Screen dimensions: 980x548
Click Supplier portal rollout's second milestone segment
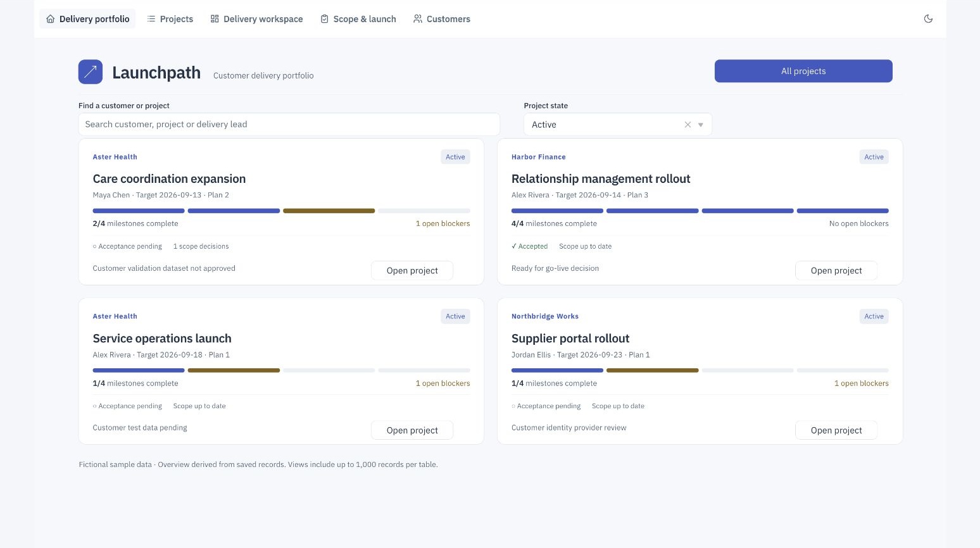click(x=653, y=370)
